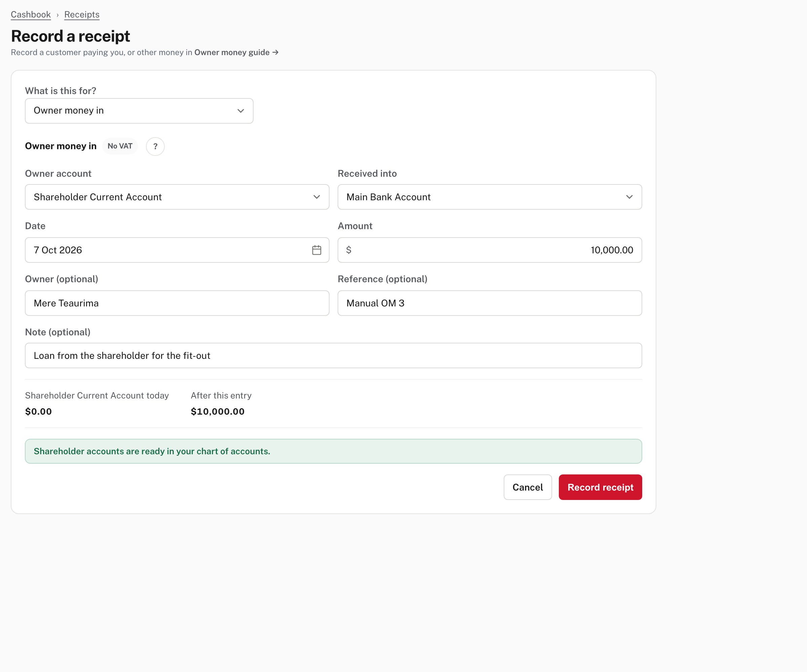Click the $0.00 current account balance
The image size is (807, 672).
pyautogui.click(x=38, y=411)
